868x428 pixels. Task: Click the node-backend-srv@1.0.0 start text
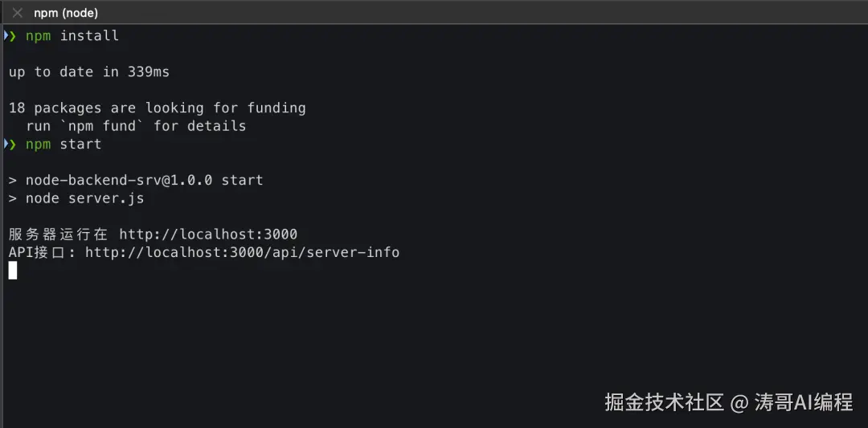(x=145, y=180)
